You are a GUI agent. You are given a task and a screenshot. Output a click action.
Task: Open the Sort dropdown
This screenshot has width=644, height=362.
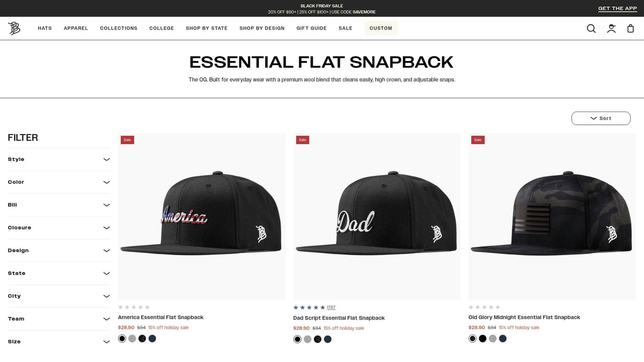pos(601,118)
